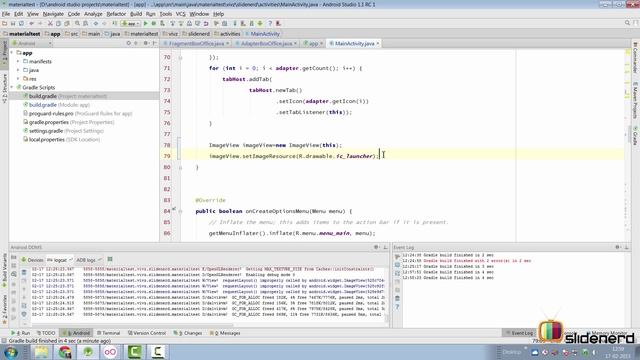This screenshot has height=360, width=640.
Task: Hide the Event Log panel
Action: [x=627, y=247]
